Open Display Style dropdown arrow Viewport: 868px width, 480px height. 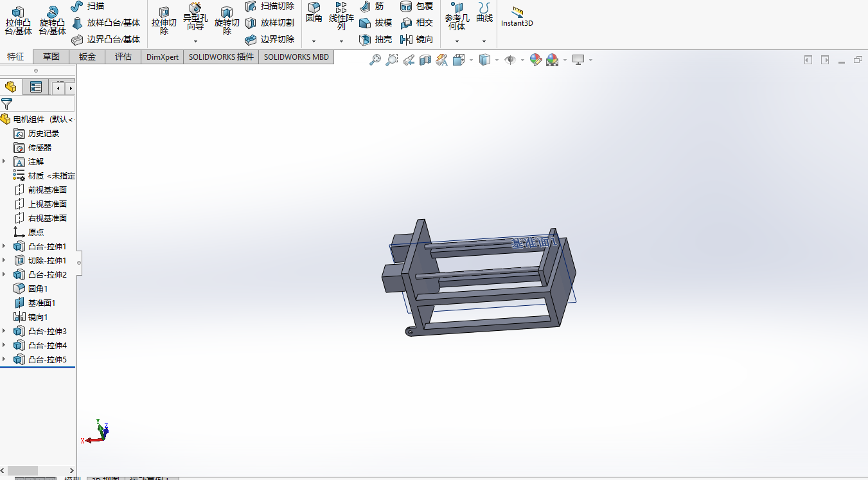497,60
